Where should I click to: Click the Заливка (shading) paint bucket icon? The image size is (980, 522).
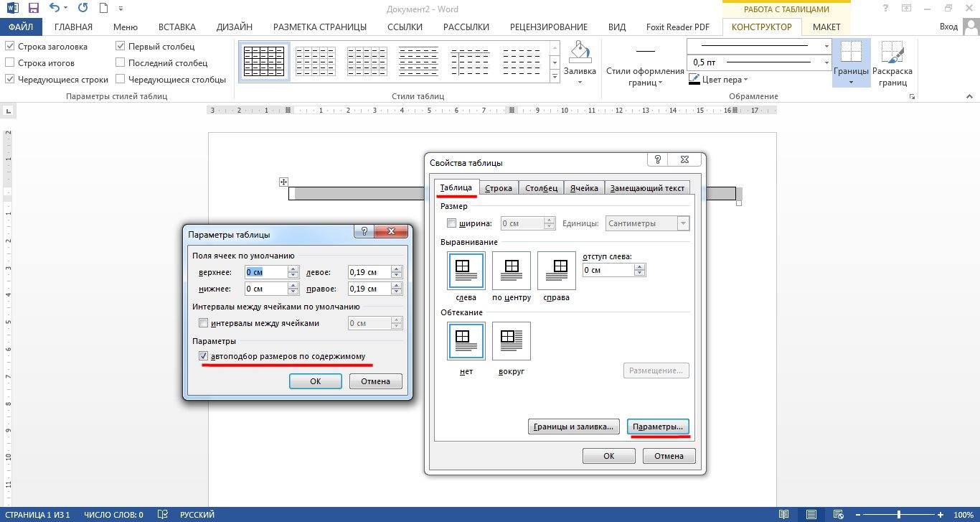tap(580, 53)
